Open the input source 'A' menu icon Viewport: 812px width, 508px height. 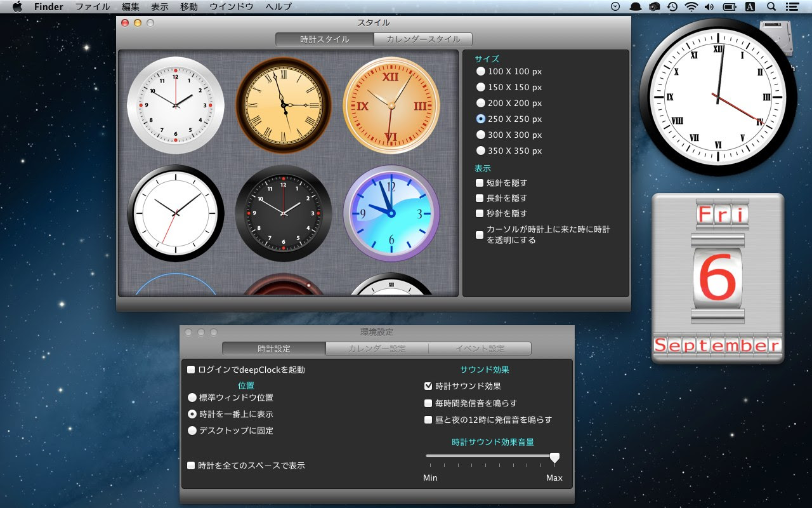click(750, 7)
